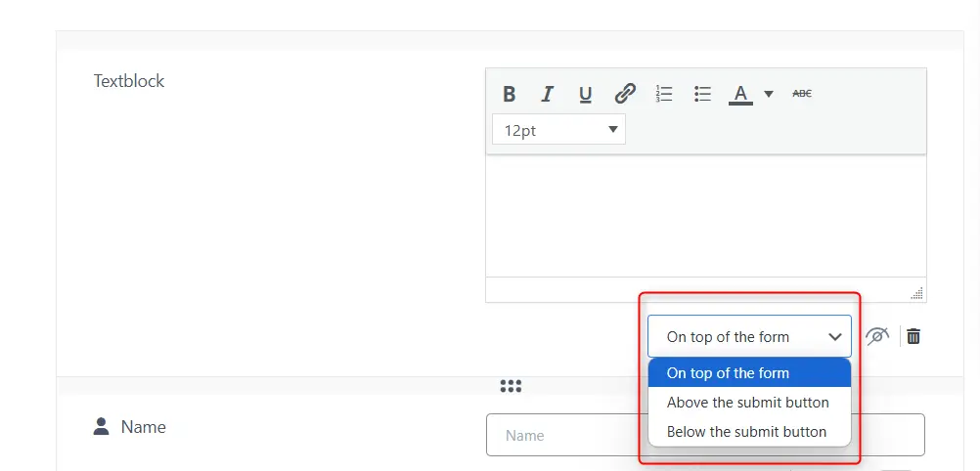The image size is (980, 471).
Task: Click the editor resize corner grip
Action: click(x=916, y=293)
